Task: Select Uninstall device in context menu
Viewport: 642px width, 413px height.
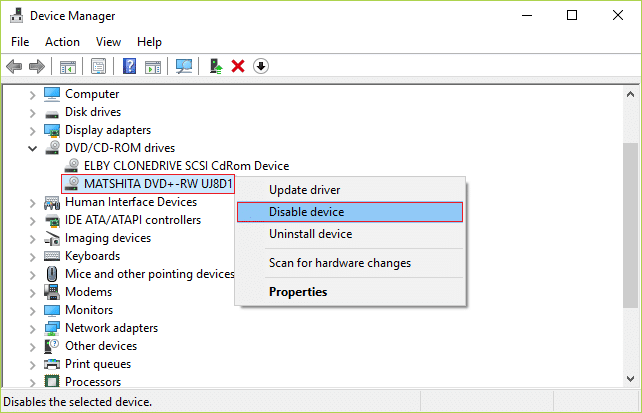Action: click(310, 234)
